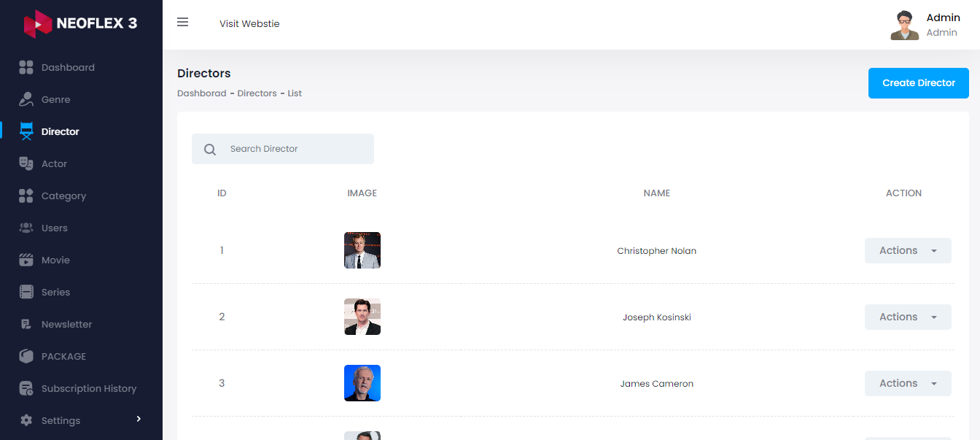Go to Dashborad via the breadcrumb link
The width and height of the screenshot is (980, 440).
pos(202,93)
